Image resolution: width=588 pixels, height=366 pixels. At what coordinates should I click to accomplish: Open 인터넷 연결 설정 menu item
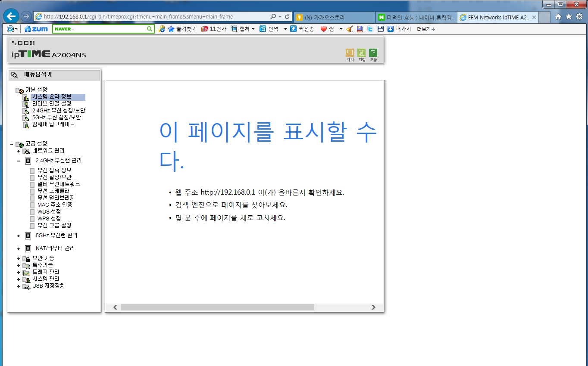[x=52, y=104]
